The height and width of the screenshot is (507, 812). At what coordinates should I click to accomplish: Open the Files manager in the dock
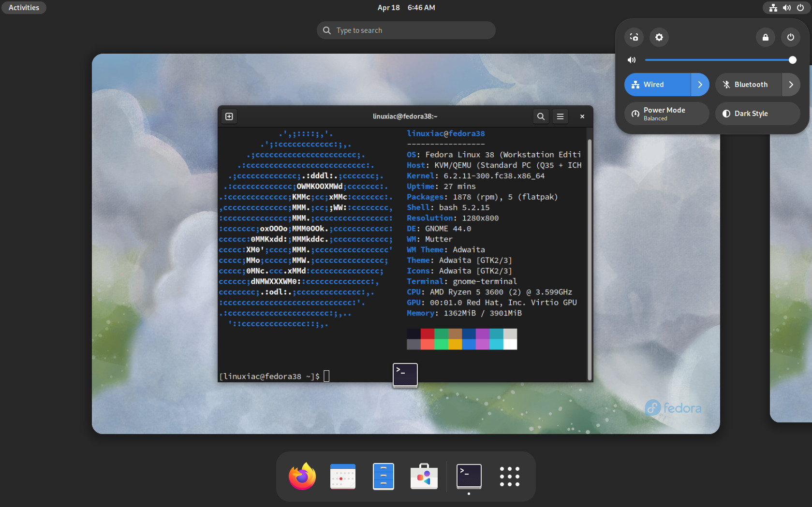point(384,477)
